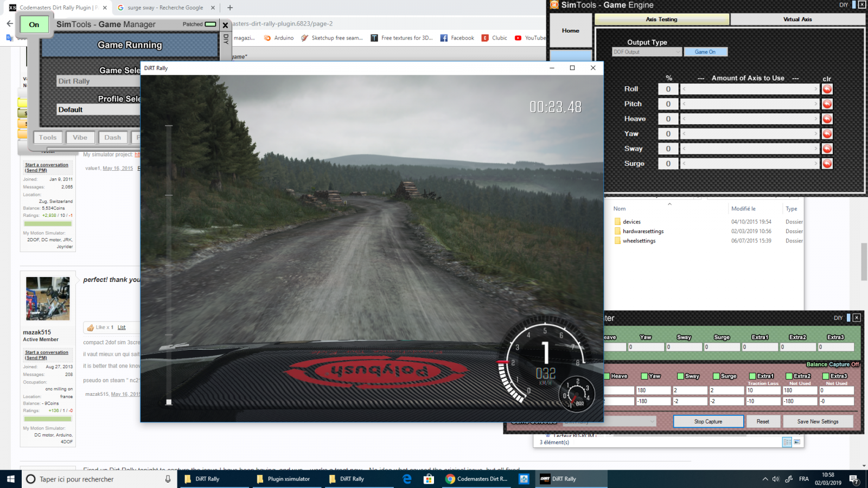Open the tuning center game selected dropdown
Image resolution: width=868 pixels, height=488 pixels.
click(609, 421)
